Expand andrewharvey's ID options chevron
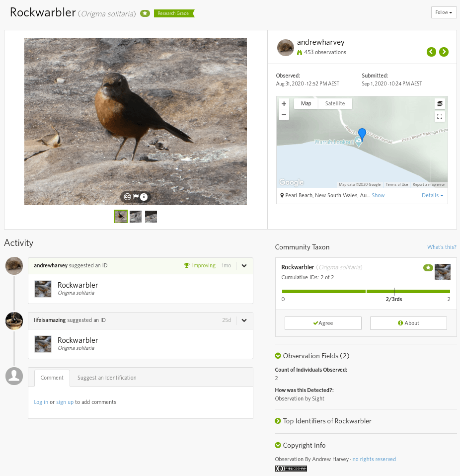 point(244,266)
